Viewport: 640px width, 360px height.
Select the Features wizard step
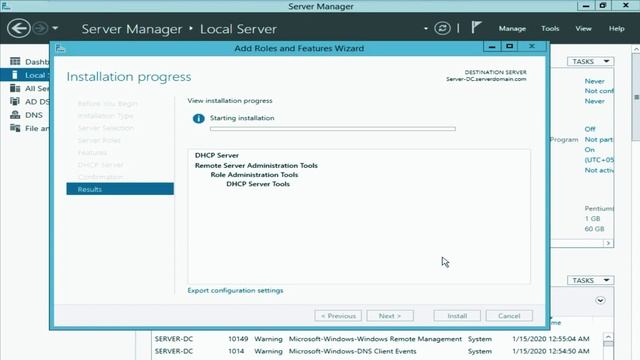pyautogui.click(x=92, y=153)
